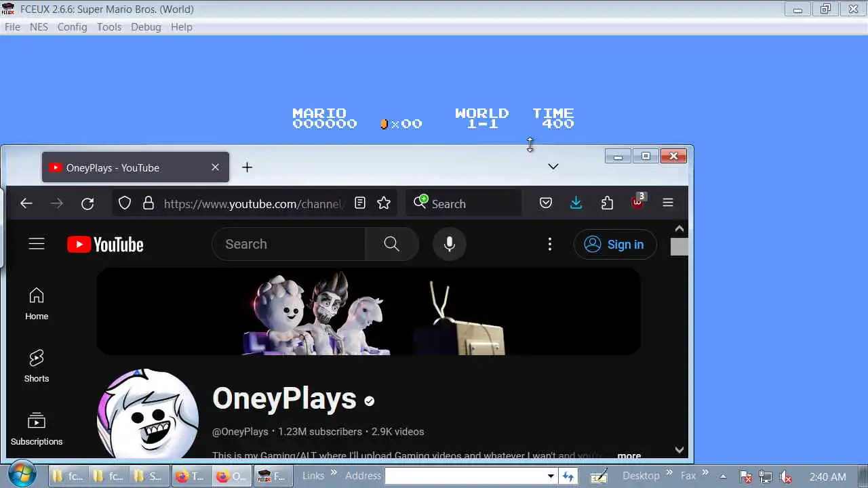Viewport: 868px width, 488px height.
Task: Open the YouTube guide hamburger menu
Action: [x=37, y=244]
